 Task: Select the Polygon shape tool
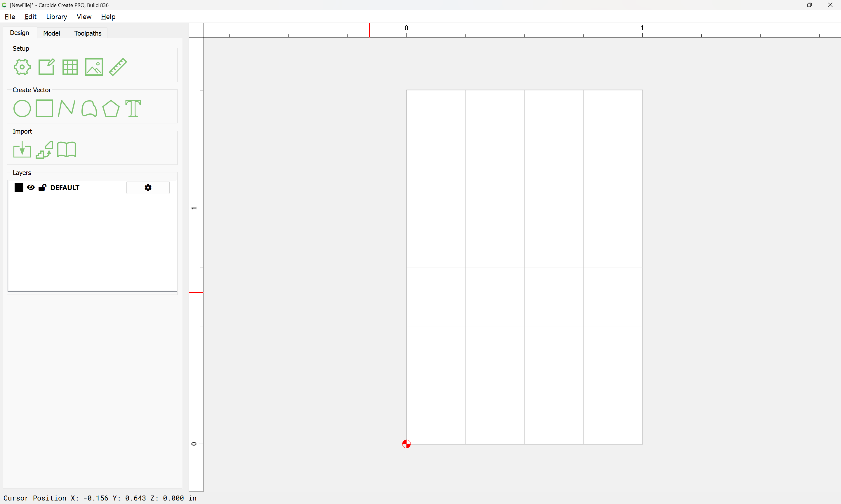coord(111,109)
